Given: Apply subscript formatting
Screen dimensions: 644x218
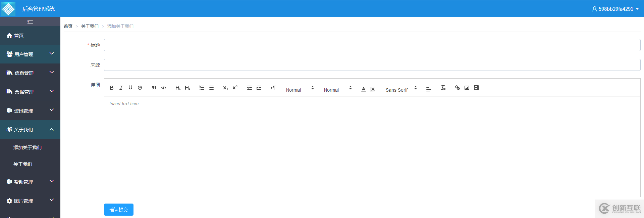Looking at the screenshot, I should [226, 88].
